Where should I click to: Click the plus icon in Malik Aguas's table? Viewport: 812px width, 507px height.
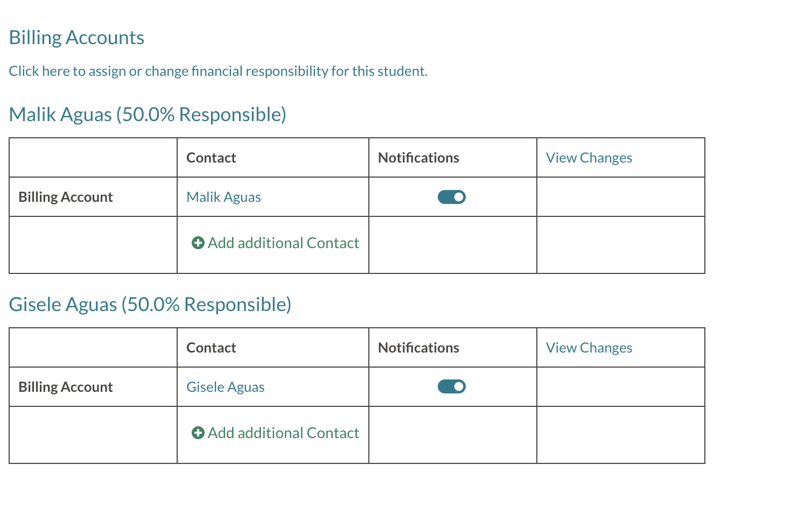[x=198, y=243]
